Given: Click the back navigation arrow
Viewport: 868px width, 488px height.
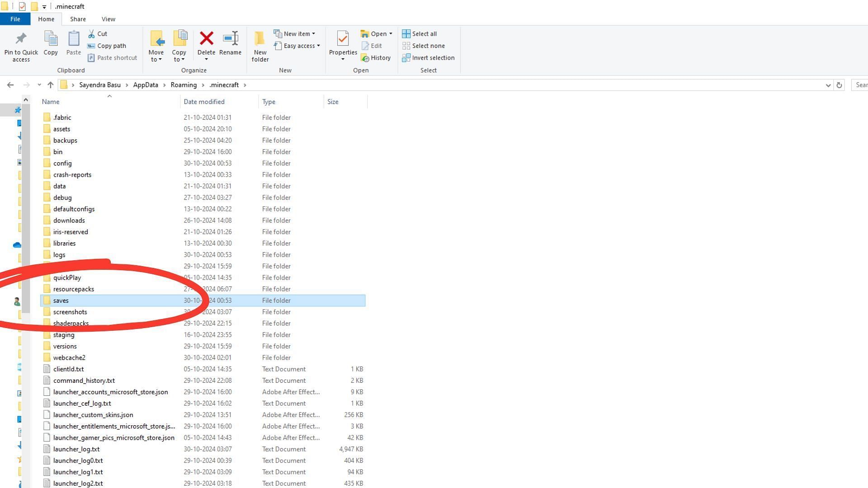Looking at the screenshot, I should pos(10,84).
